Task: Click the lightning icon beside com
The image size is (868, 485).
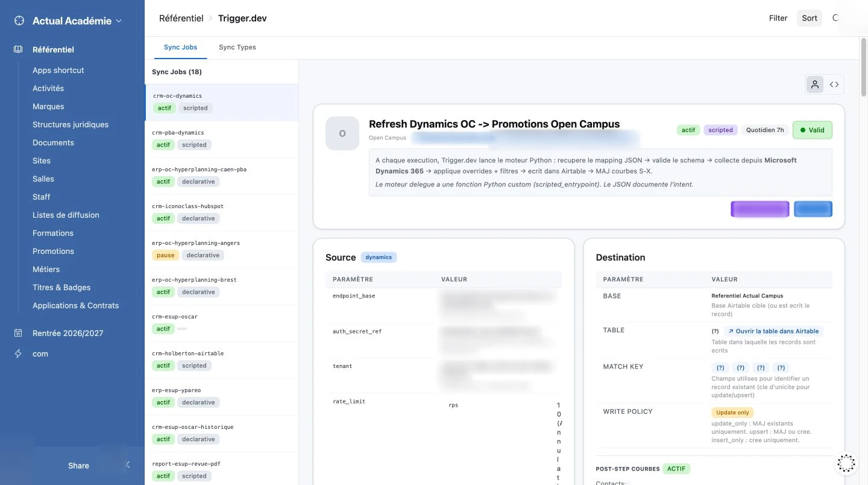Action: (x=18, y=353)
